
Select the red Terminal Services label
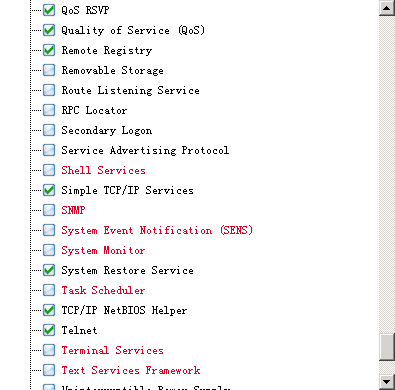pos(112,350)
